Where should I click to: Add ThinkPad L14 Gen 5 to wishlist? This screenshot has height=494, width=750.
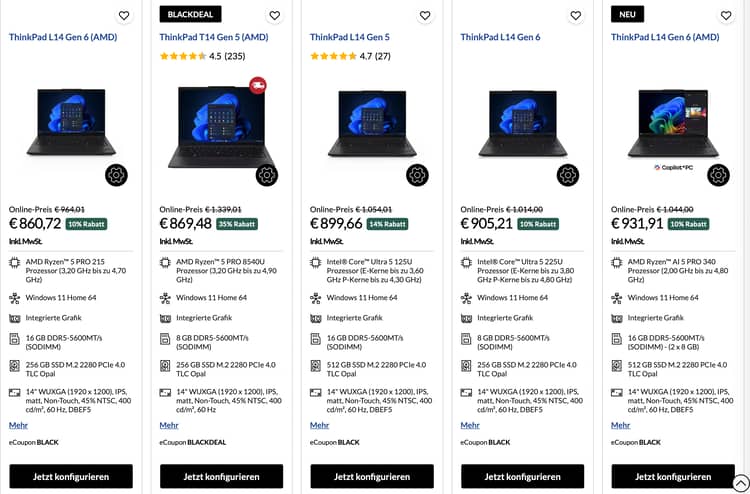(425, 16)
